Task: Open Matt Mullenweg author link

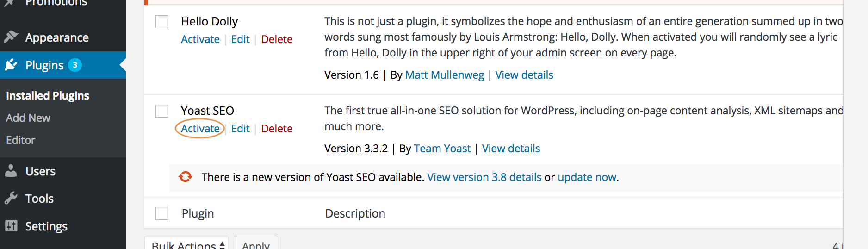Action: (444, 75)
